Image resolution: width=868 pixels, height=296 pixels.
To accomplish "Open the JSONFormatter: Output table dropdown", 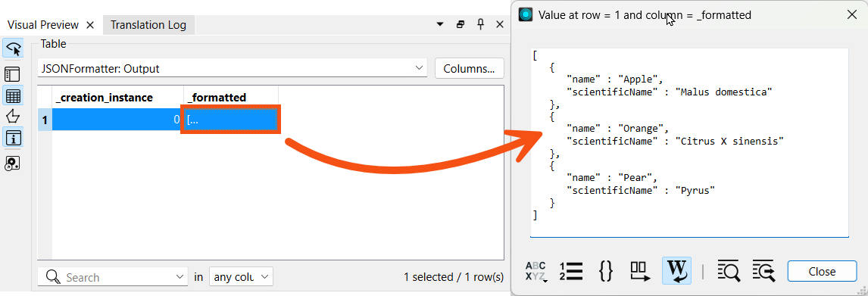I will [233, 69].
